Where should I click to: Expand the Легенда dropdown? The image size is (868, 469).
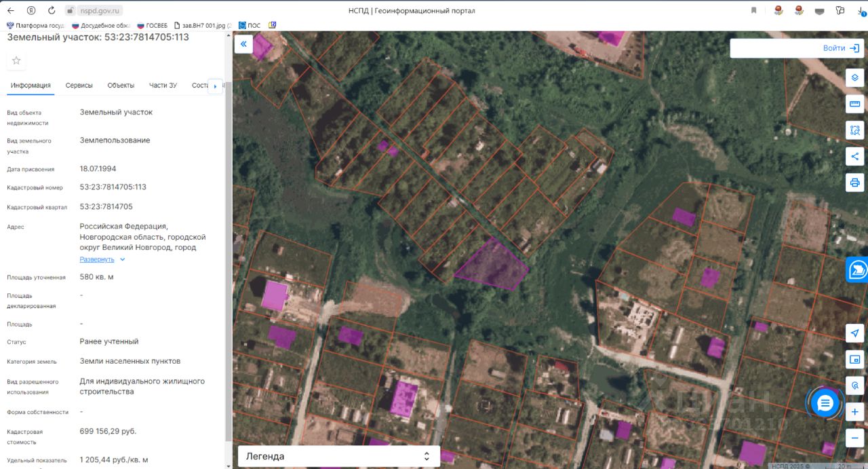(x=339, y=456)
